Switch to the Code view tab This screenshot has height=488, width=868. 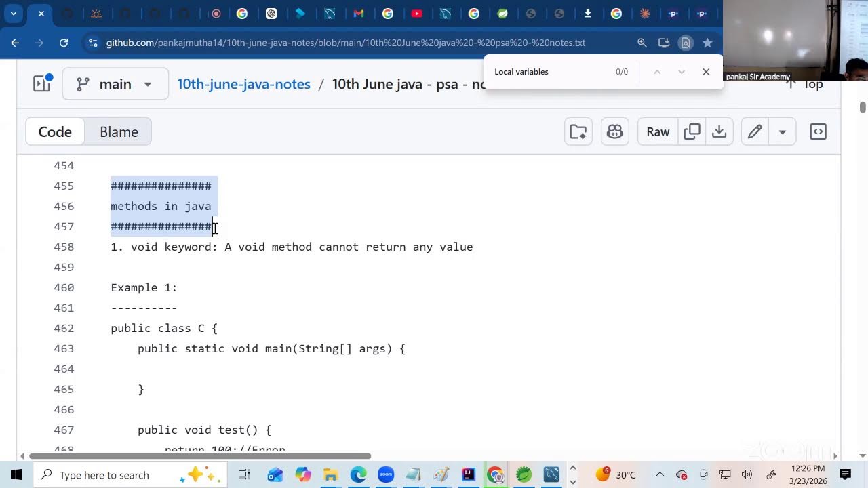[x=55, y=131]
